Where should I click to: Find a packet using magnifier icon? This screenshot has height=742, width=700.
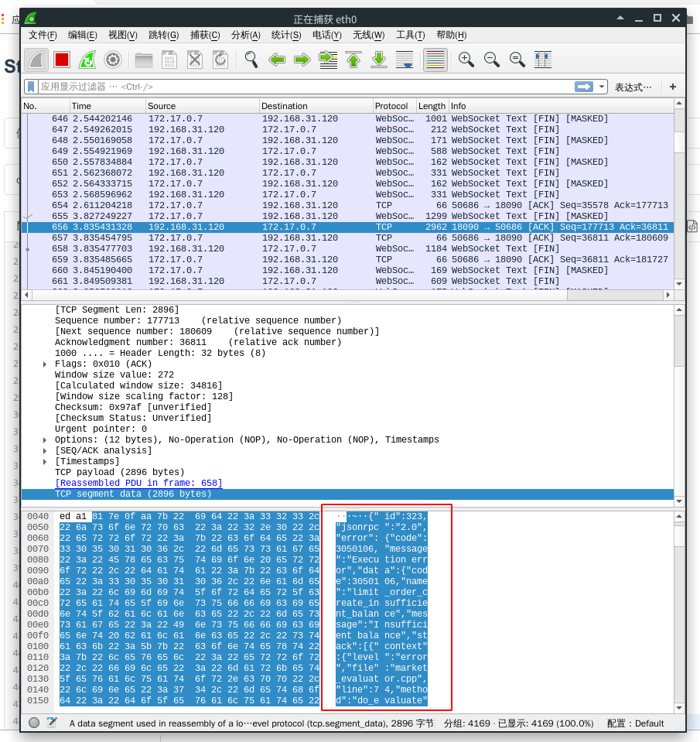(x=251, y=60)
